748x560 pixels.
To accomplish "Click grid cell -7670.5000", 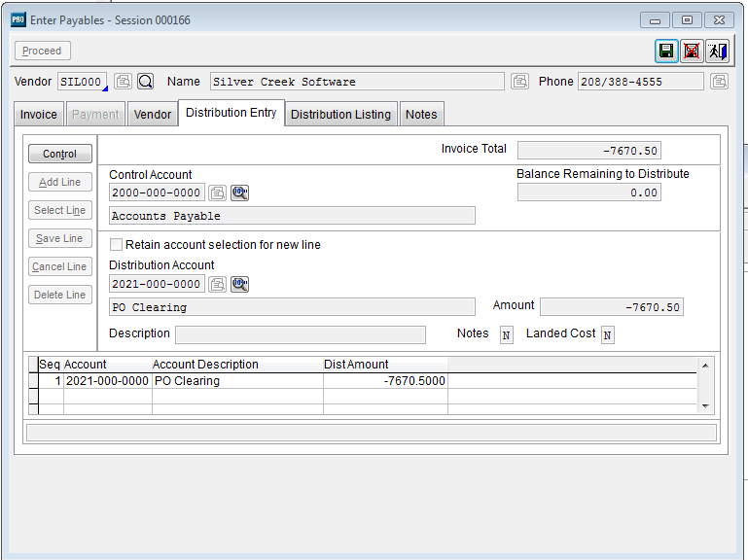I will click(385, 381).
